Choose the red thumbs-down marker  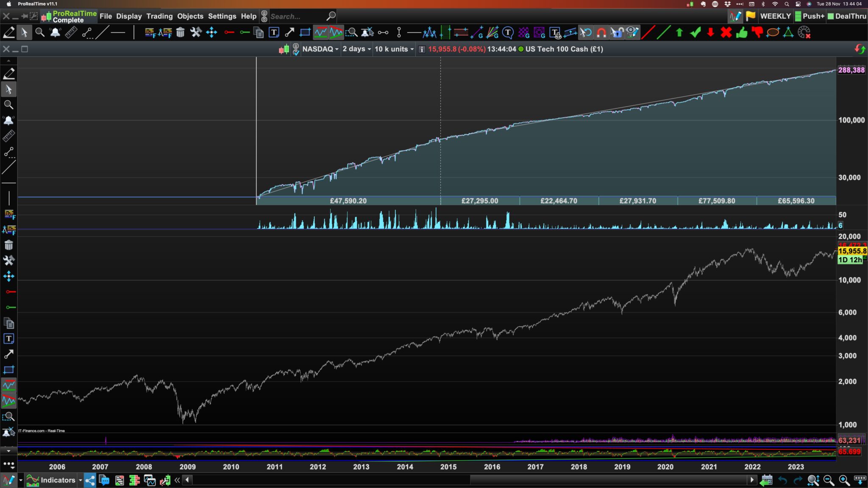coord(757,33)
